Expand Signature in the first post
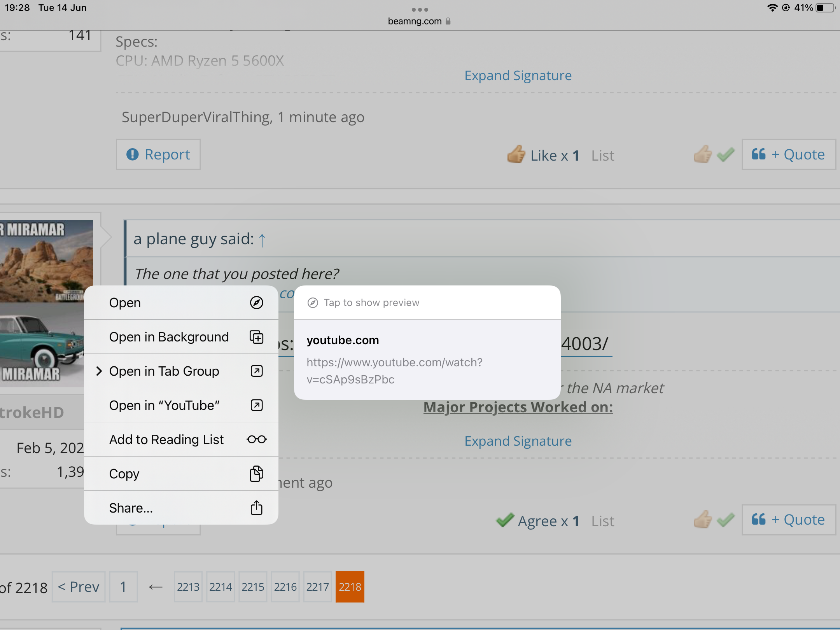 tap(518, 75)
